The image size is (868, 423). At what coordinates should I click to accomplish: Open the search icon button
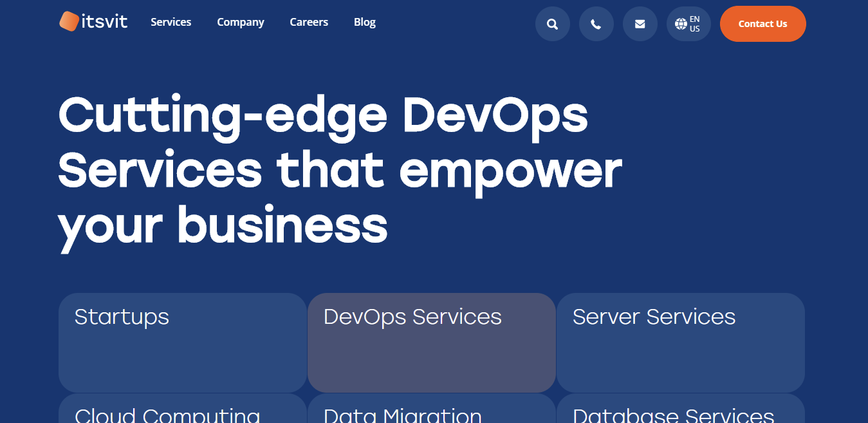[552, 24]
